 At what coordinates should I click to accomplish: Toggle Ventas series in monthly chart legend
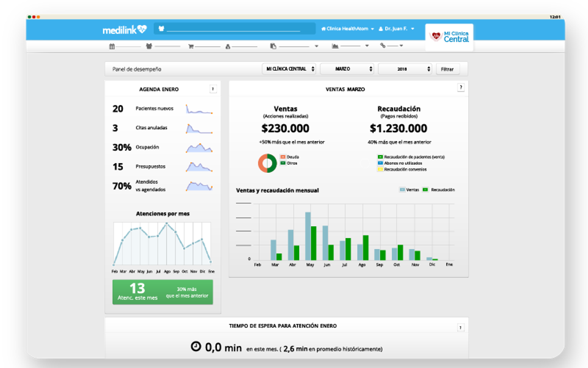[409, 190]
